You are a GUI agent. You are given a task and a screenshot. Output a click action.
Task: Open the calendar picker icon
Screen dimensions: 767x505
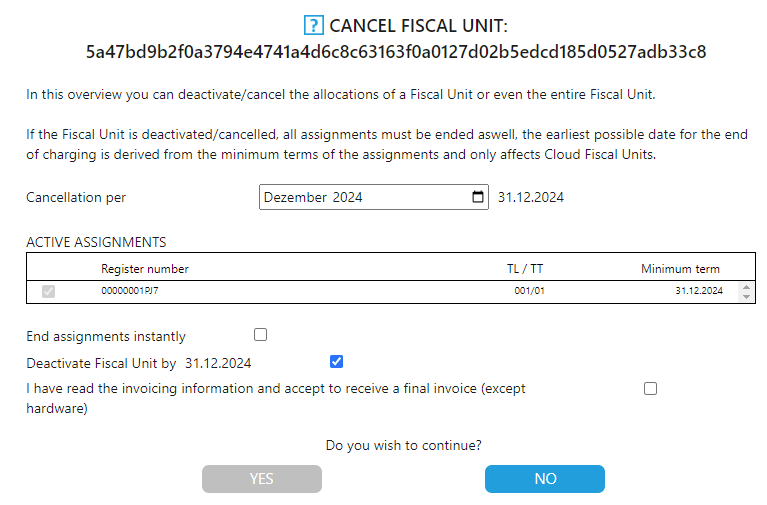coord(478,197)
